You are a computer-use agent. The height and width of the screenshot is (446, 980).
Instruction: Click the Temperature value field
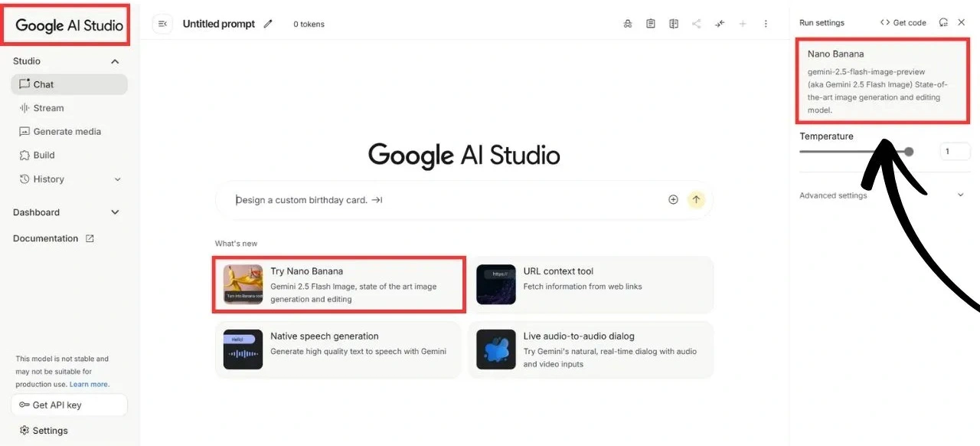coord(955,152)
